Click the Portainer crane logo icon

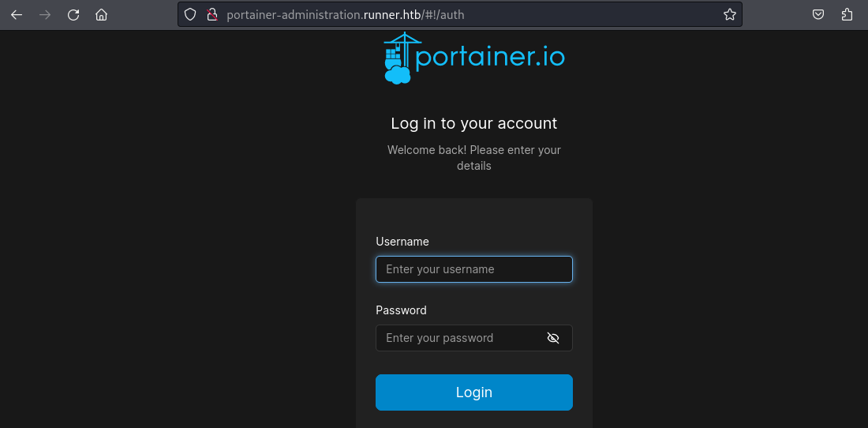(398, 58)
